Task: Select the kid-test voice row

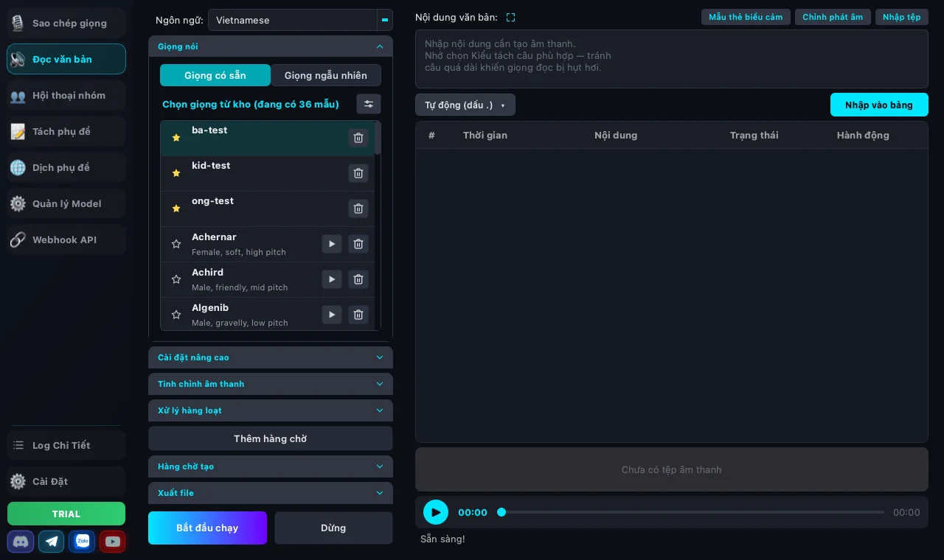Action: coord(267,173)
